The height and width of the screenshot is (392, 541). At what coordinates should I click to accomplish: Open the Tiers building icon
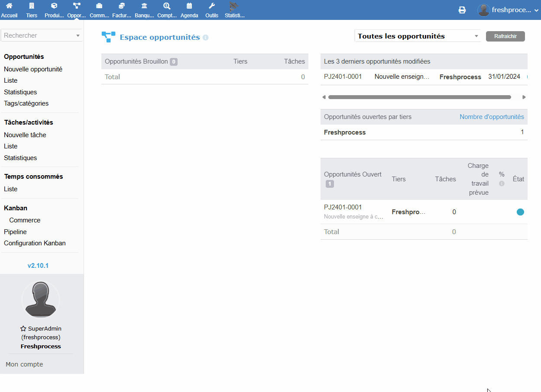[32, 6]
